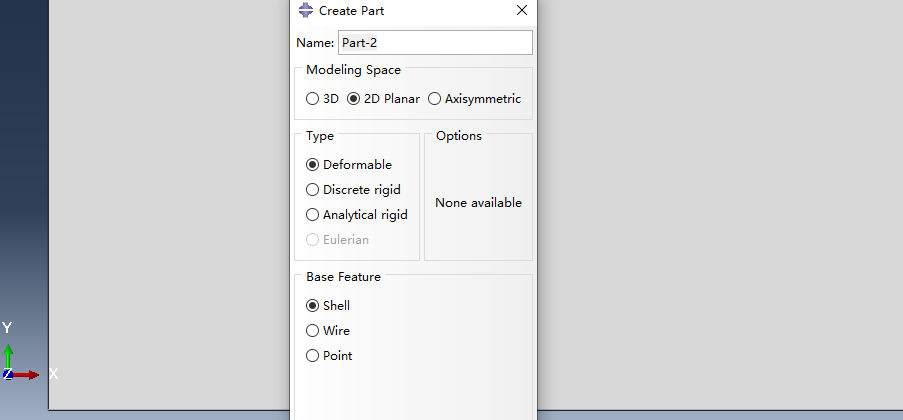The height and width of the screenshot is (420, 903).
Task: Click the None available options text
Action: click(479, 203)
